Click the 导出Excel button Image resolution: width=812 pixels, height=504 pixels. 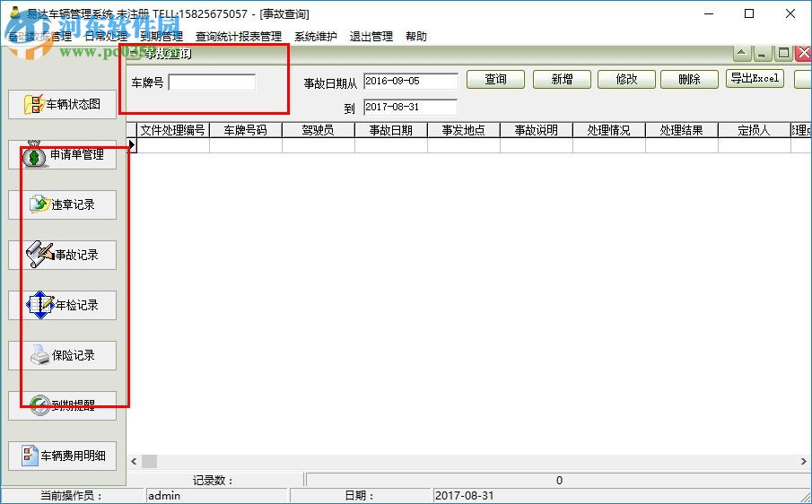(755, 79)
